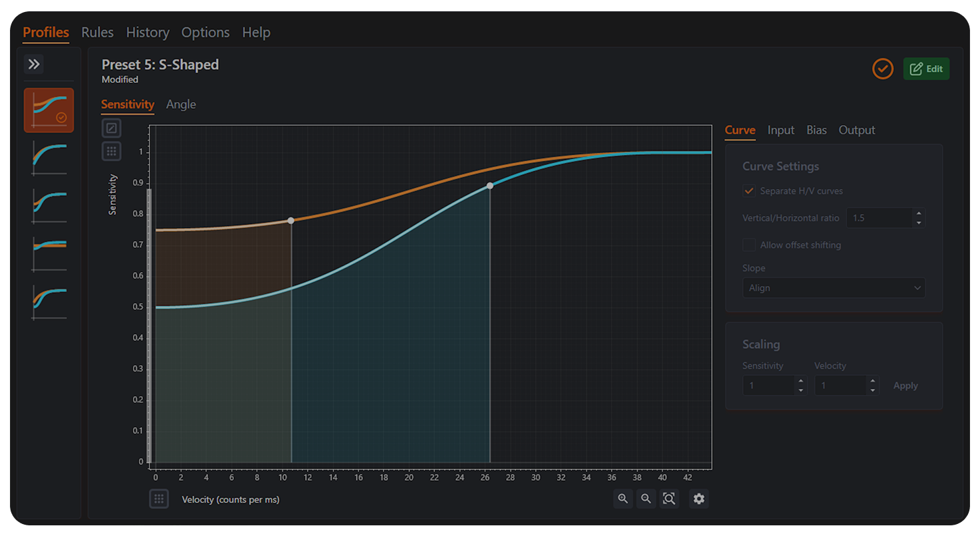Click the zoom out magnifier icon
980x534 pixels.
(646, 499)
